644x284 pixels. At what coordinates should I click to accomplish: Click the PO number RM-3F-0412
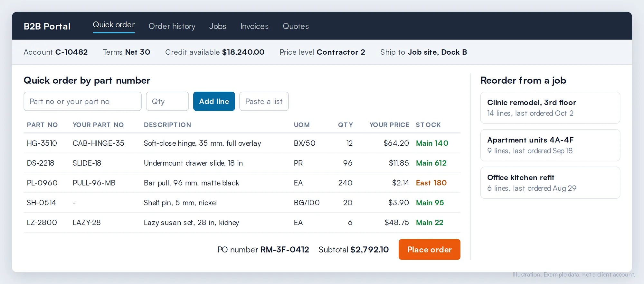click(285, 250)
